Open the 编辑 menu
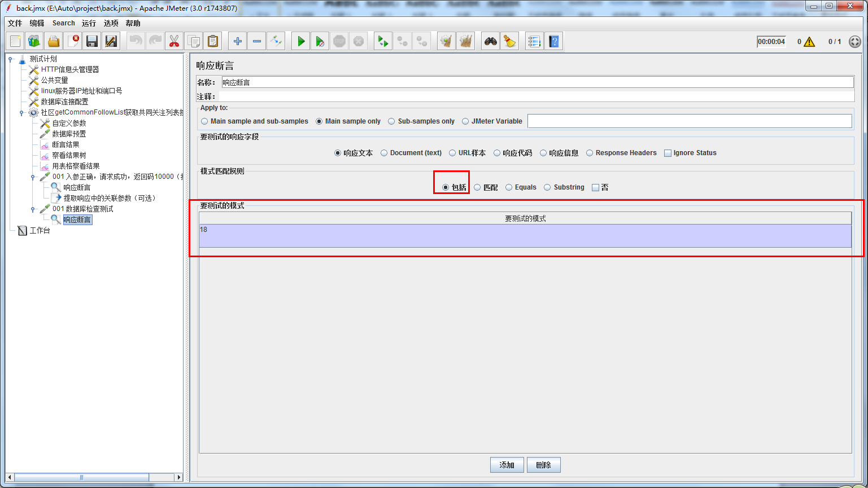Viewport: 868px width, 488px height. point(37,23)
